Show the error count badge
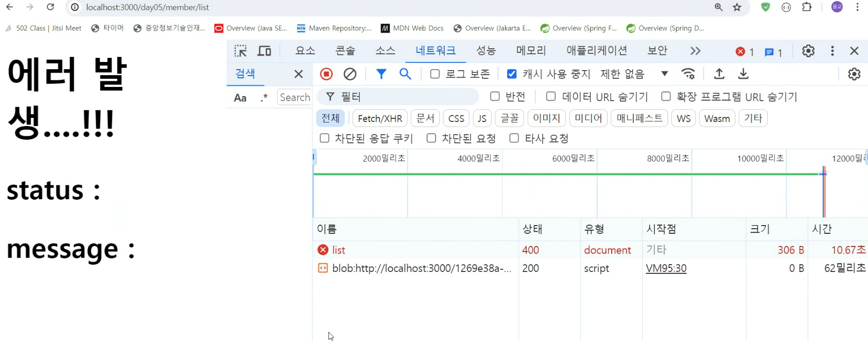 point(744,52)
